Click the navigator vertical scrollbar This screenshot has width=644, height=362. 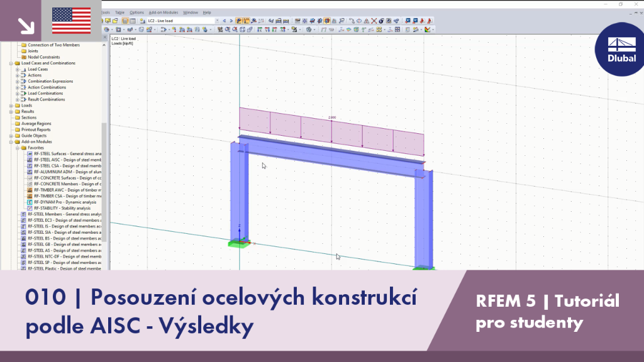(104, 156)
